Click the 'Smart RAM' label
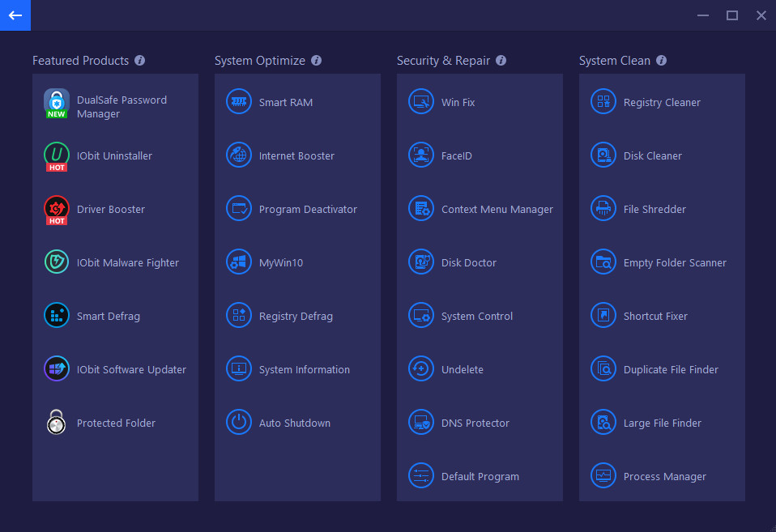 tap(286, 103)
